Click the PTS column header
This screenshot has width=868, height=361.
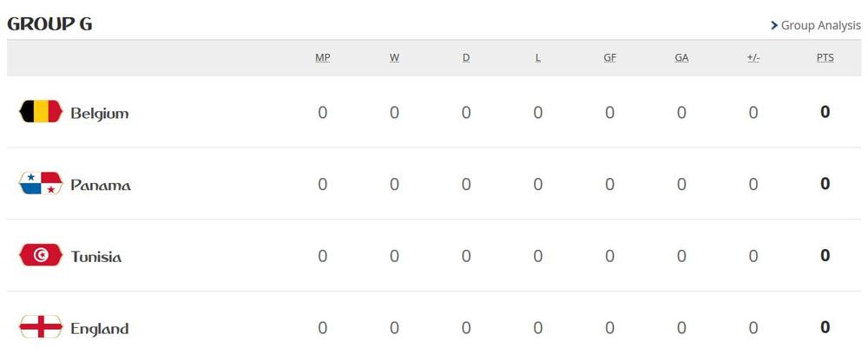[x=825, y=58]
